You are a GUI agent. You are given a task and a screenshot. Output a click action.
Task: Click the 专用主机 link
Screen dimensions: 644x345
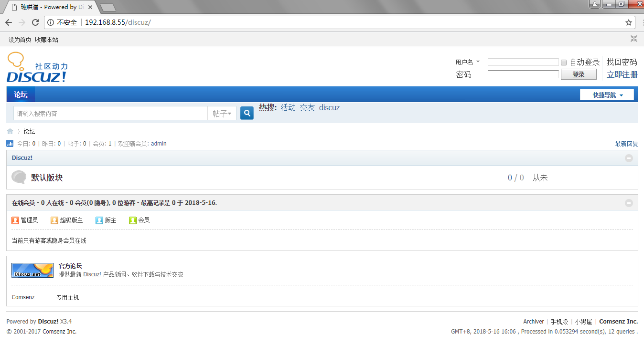pyautogui.click(x=67, y=297)
